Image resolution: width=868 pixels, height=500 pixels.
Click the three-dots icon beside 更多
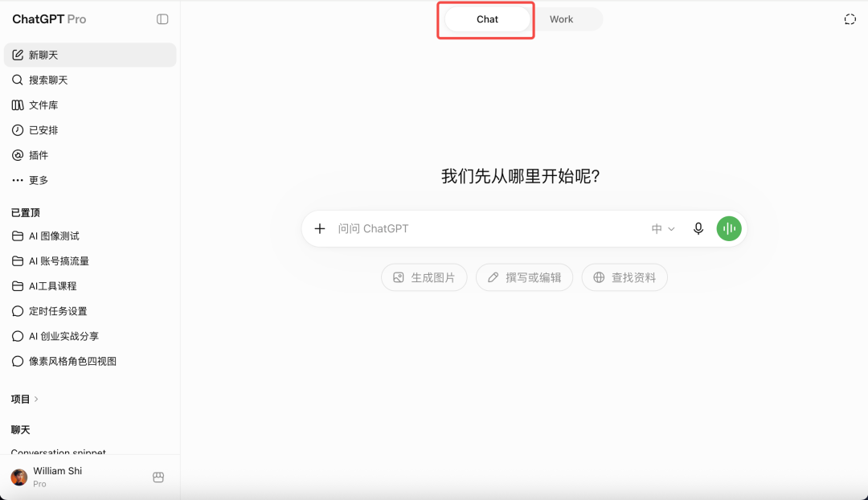pos(18,180)
